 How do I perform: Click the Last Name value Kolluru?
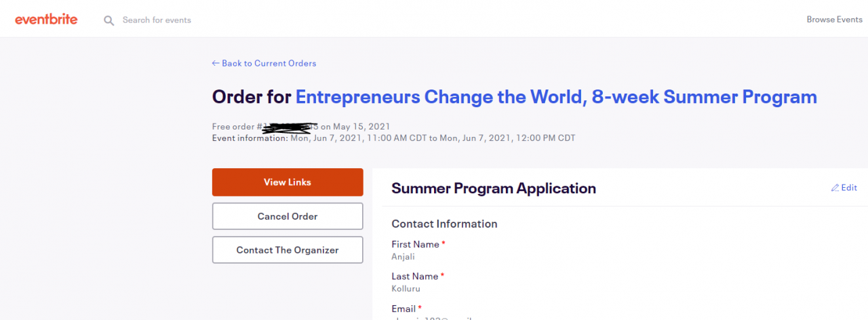pyautogui.click(x=406, y=289)
